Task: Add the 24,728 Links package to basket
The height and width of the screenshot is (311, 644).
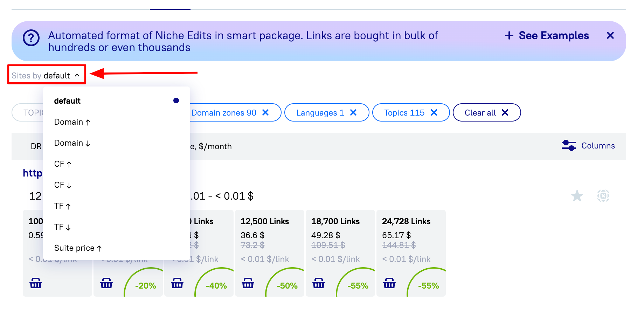Action: 389,283
